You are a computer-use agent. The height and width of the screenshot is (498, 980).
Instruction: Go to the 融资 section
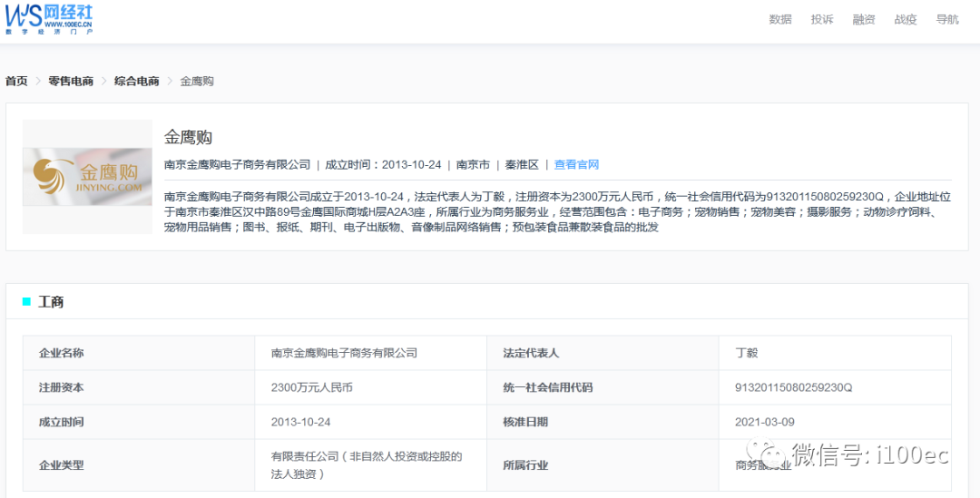(864, 19)
